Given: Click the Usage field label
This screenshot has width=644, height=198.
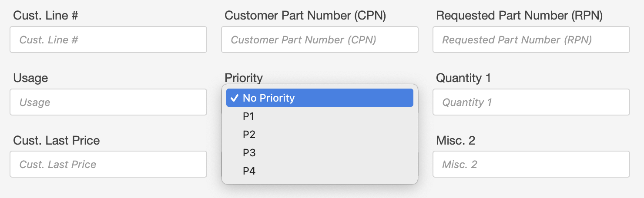Looking at the screenshot, I should click(x=30, y=78).
